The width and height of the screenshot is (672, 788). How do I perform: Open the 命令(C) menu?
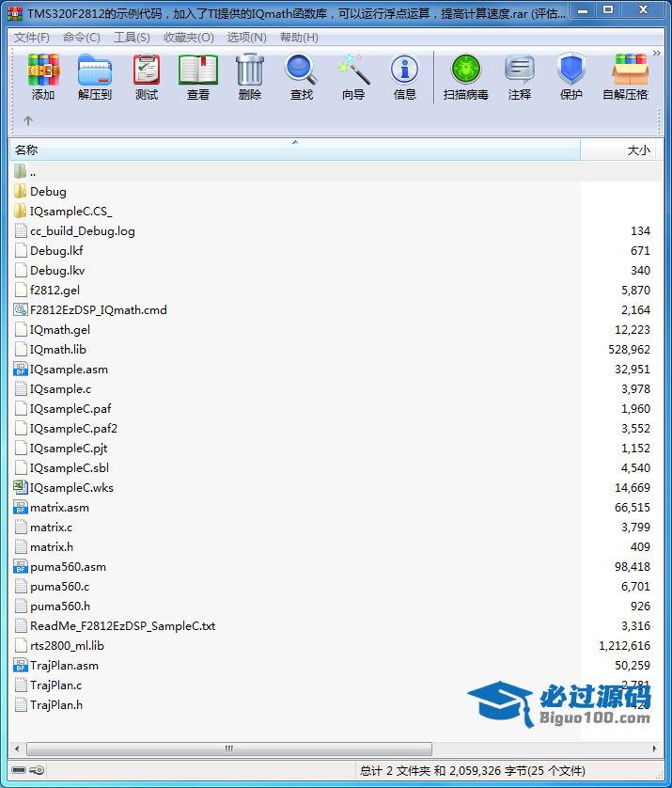click(82, 38)
